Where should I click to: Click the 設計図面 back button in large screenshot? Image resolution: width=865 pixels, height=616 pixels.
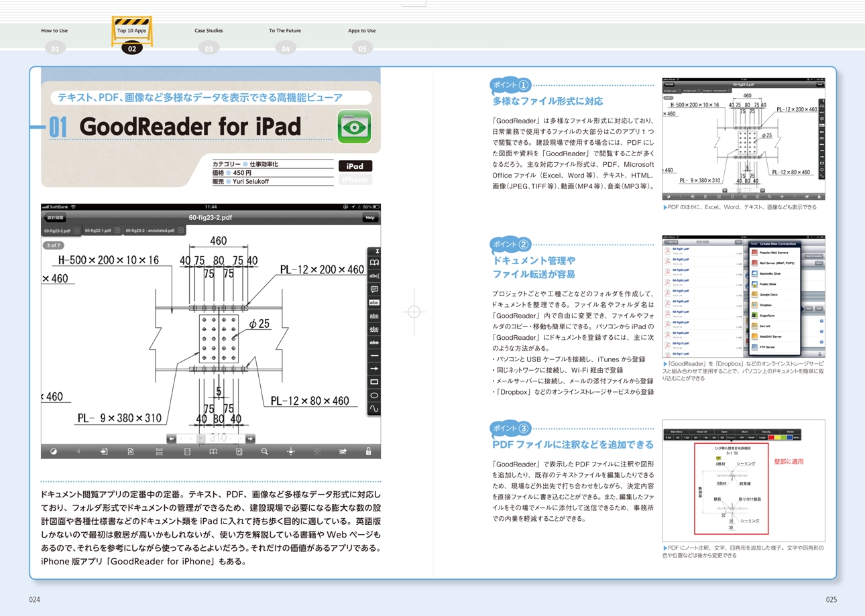tap(54, 218)
